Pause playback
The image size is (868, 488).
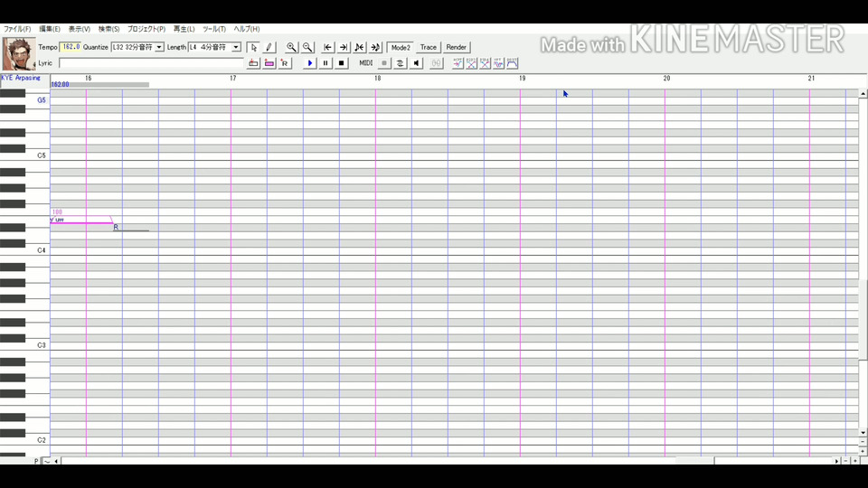(325, 63)
